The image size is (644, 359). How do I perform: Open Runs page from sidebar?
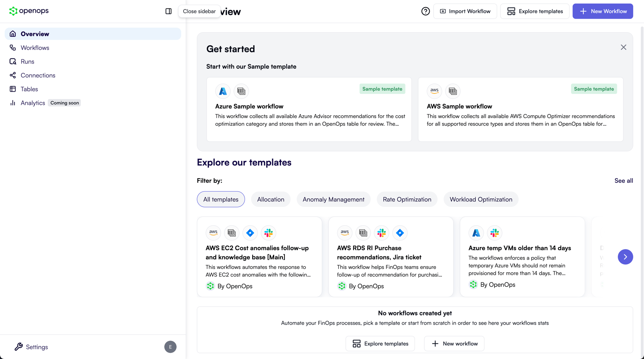click(93, 61)
